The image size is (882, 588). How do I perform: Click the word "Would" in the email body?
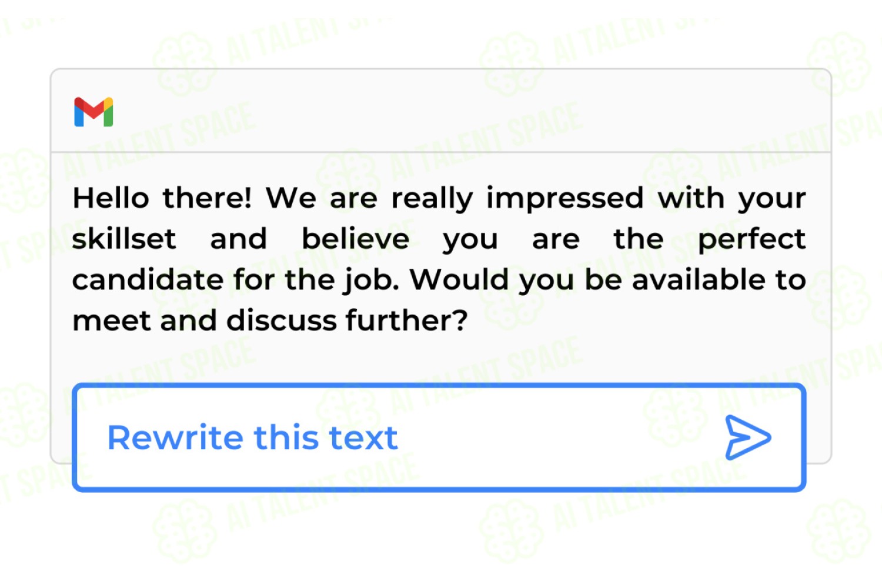coord(459,280)
